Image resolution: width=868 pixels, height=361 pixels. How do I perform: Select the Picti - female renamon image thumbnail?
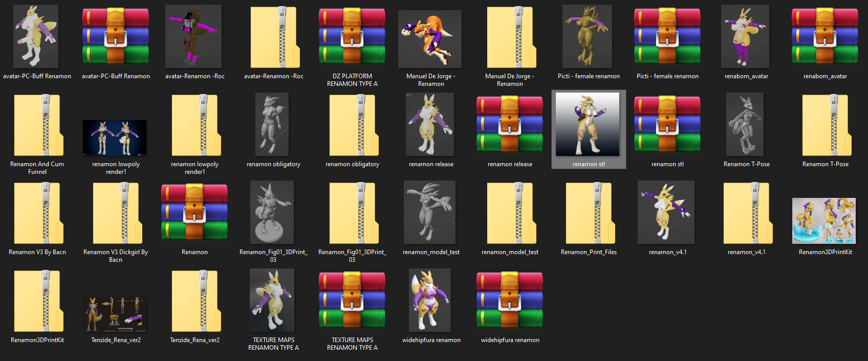tap(587, 36)
